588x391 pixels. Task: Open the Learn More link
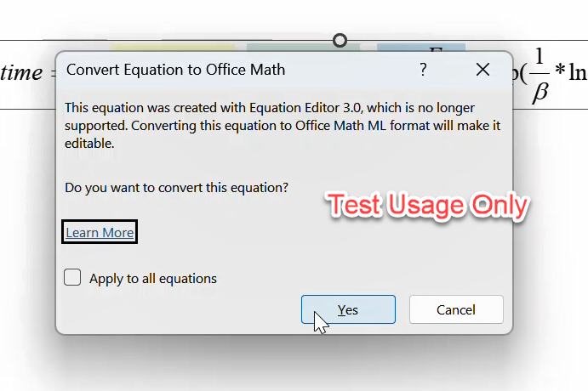coord(100,233)
